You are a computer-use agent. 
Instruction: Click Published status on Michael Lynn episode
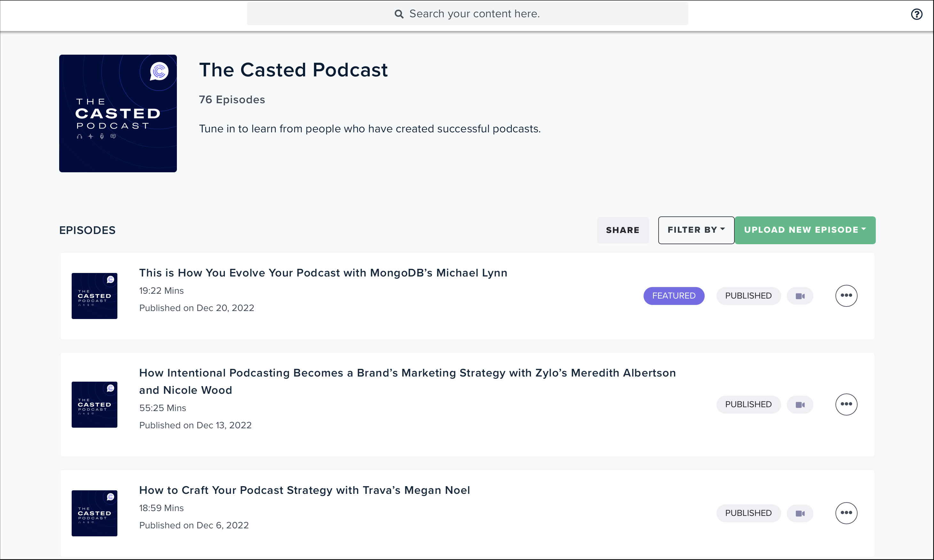(748, 296)
